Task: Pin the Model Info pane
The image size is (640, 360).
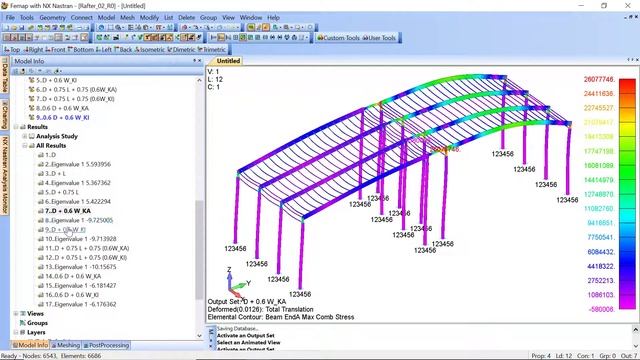Action: click(194, 61)
